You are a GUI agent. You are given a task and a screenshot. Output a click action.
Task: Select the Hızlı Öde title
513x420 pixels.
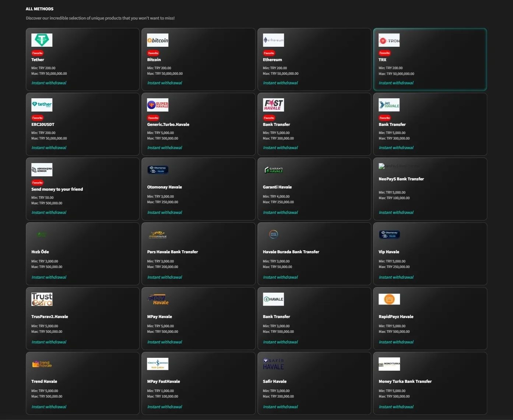tap(40, 252)
